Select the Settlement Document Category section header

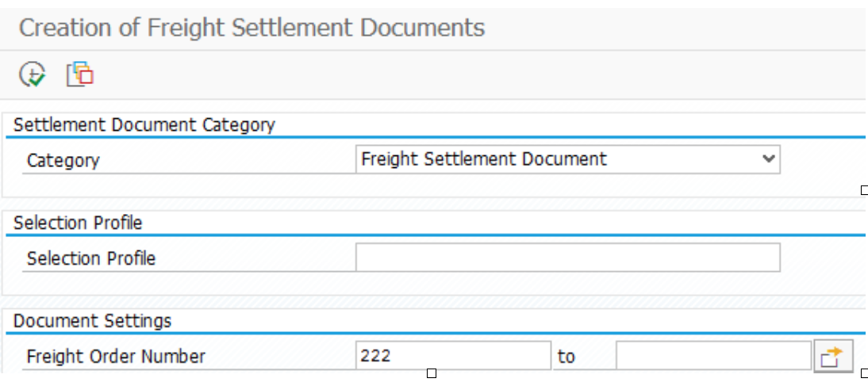[144, 125]
